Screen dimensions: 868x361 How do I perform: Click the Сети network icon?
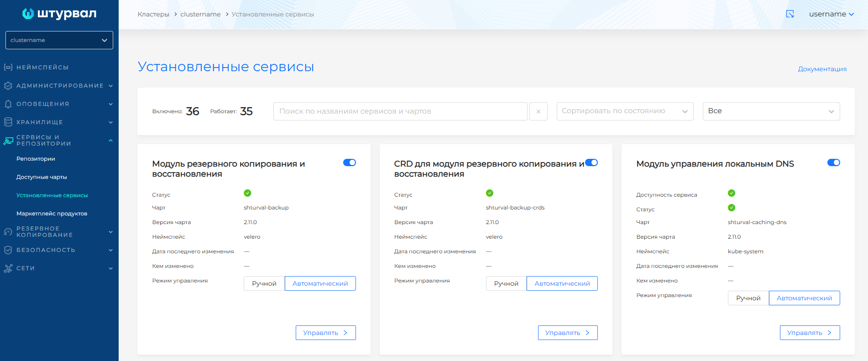tap(8, 268)
